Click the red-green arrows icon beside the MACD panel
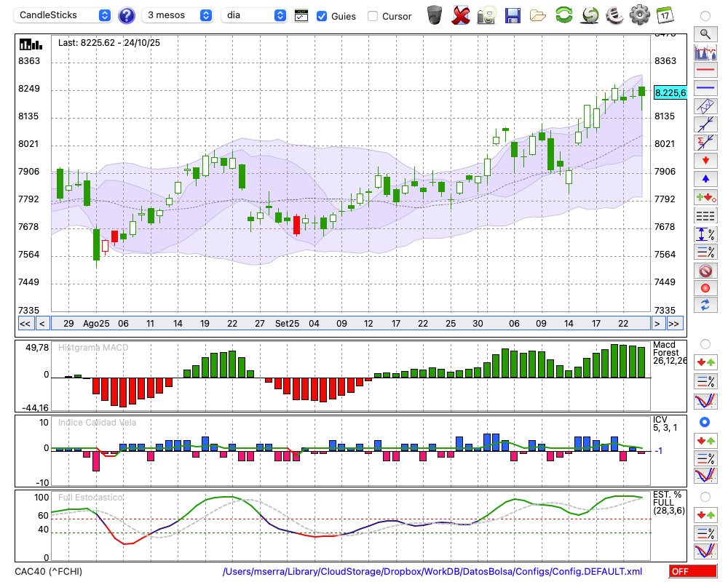The width and height of the screenshot is (728, 582). [x=705, y=362]
